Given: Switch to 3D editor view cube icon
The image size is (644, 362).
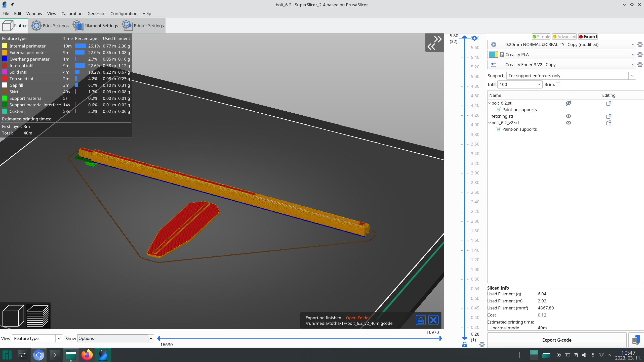Looking at the screenshot, I should pyautogui.click(x=13, y=315).
